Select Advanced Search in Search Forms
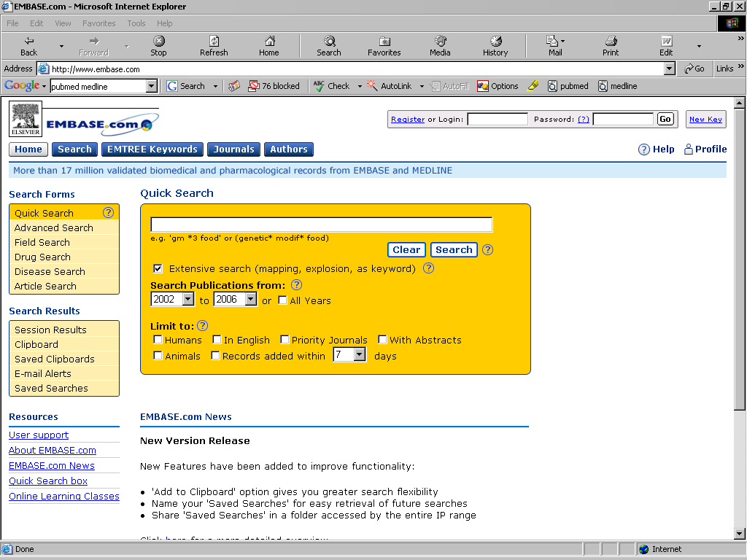 64,227
